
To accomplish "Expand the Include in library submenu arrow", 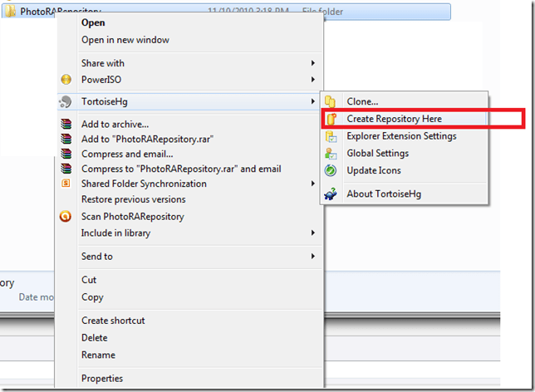I will (x=313, y=233).
